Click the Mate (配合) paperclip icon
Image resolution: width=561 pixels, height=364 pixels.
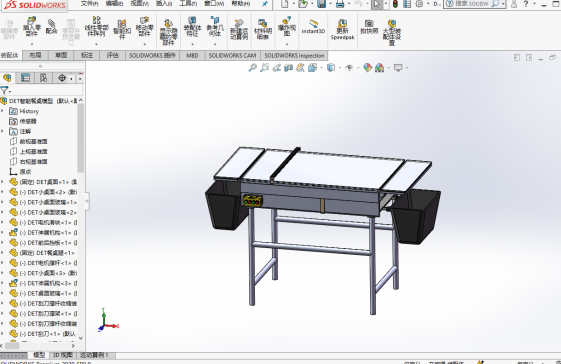tap(52, 24)
